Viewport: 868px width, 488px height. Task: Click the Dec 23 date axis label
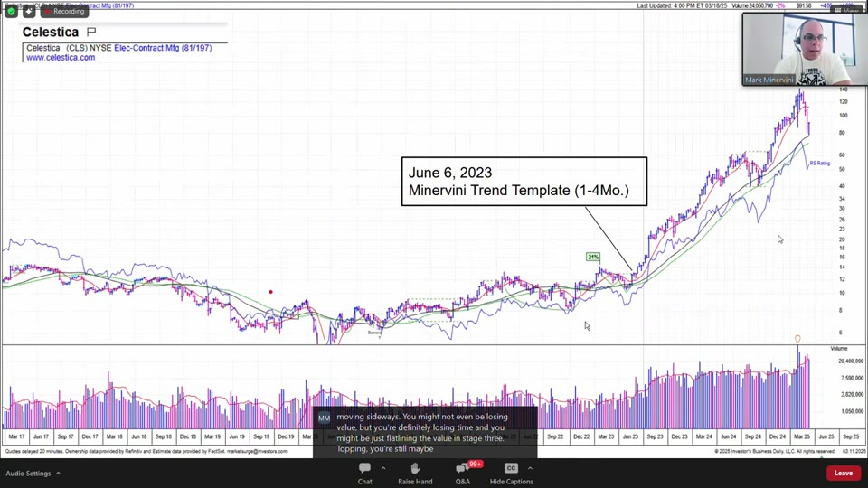coord(679,436)
